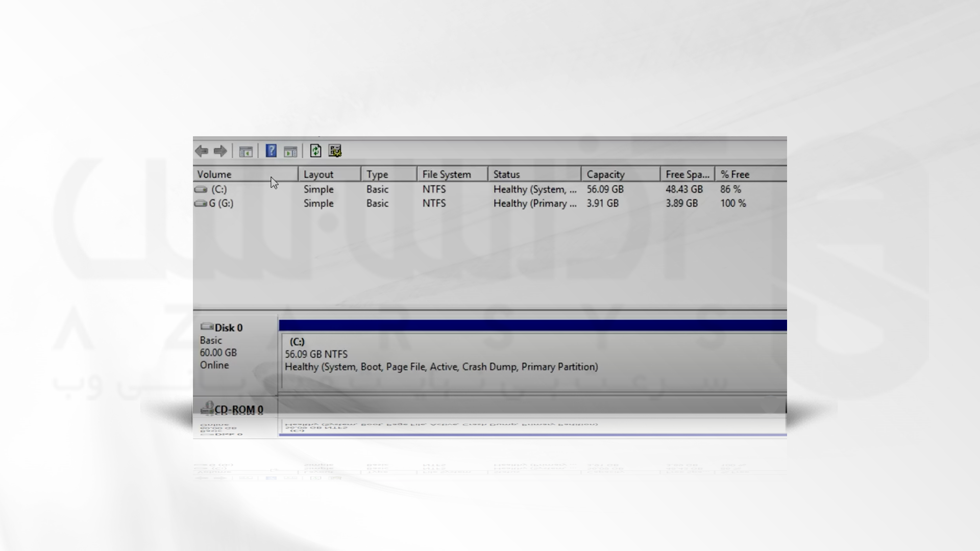
Task: Click the 56.09 GB capacity cell
Action: coord(605,189)
